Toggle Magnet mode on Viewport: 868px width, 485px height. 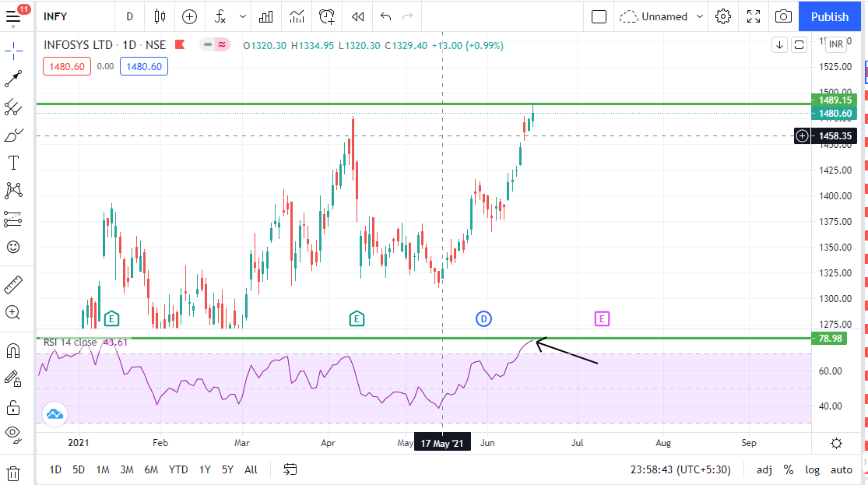(13, 351)
